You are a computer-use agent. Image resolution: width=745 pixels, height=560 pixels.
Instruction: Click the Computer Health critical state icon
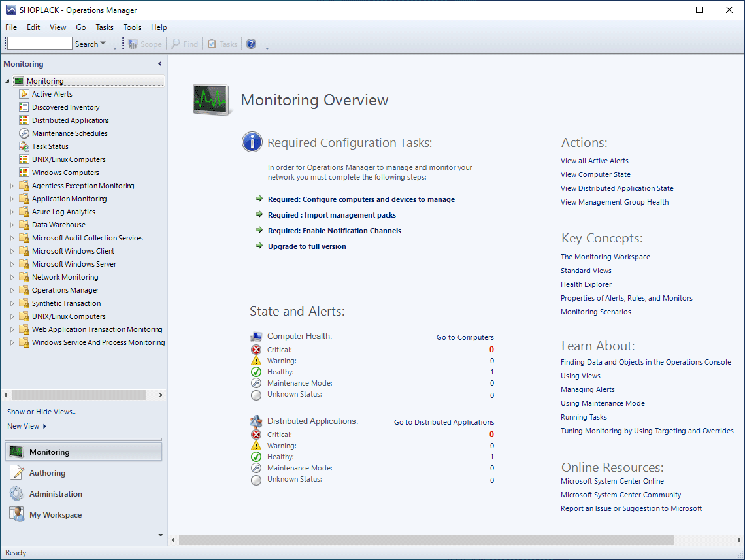(x=256, y=350)
